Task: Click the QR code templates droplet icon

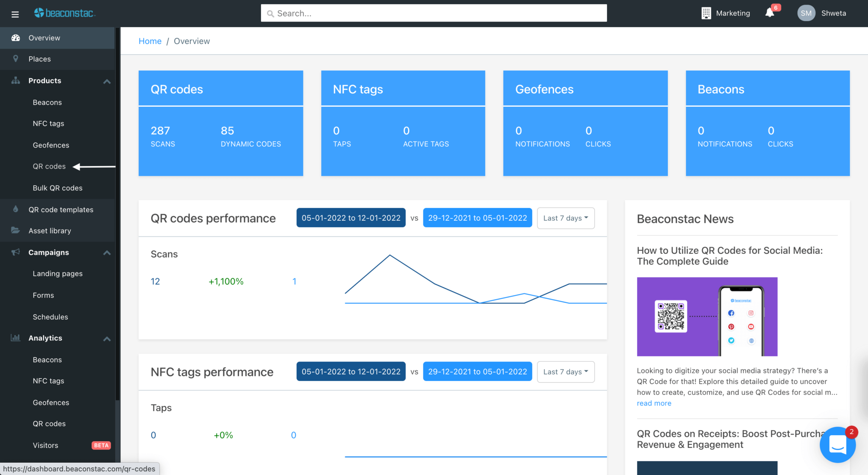Action: click(16, 209)
